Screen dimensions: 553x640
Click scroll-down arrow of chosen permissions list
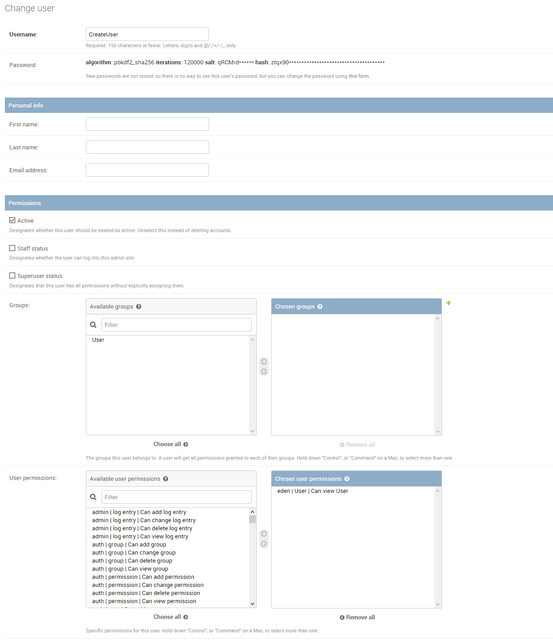[x=438, y=604]
